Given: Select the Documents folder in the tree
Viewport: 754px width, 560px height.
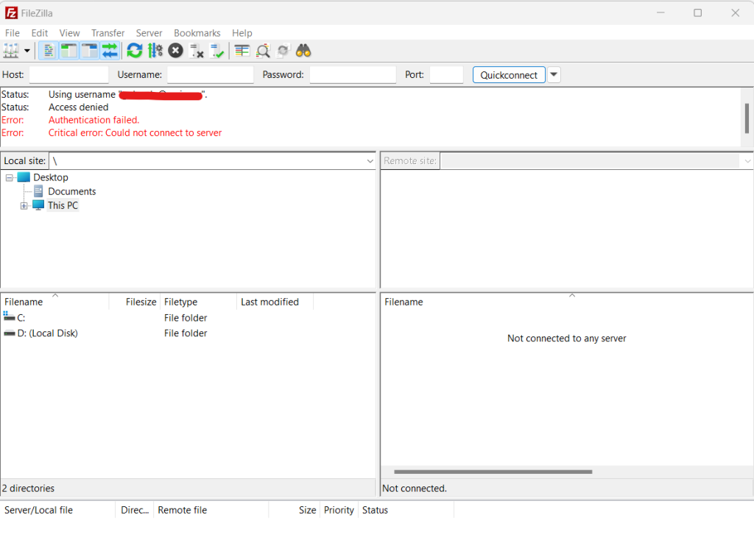Looking at the screenshot, I should click(x=71, y=191).
